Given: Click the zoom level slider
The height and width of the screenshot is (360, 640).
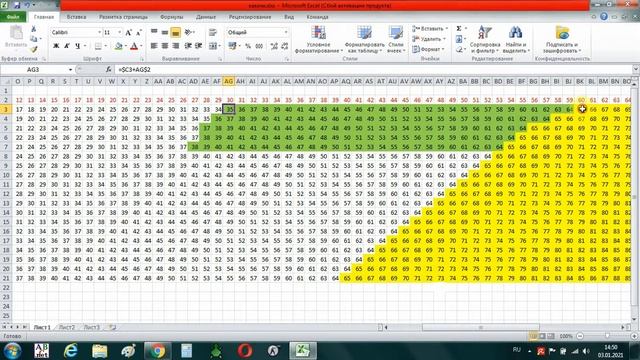Looking at the screenshot, I should click(x=607, y=336).
